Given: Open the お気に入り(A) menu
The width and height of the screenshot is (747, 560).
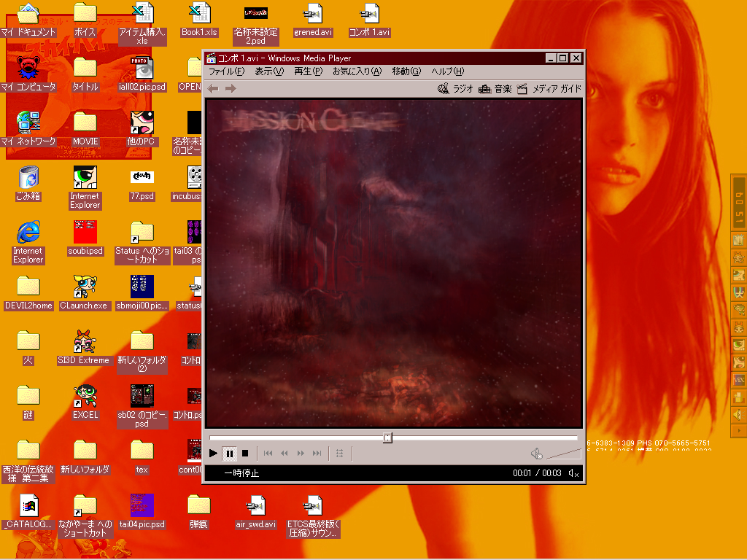Looking at the screenshot, I should click(357, 71).
